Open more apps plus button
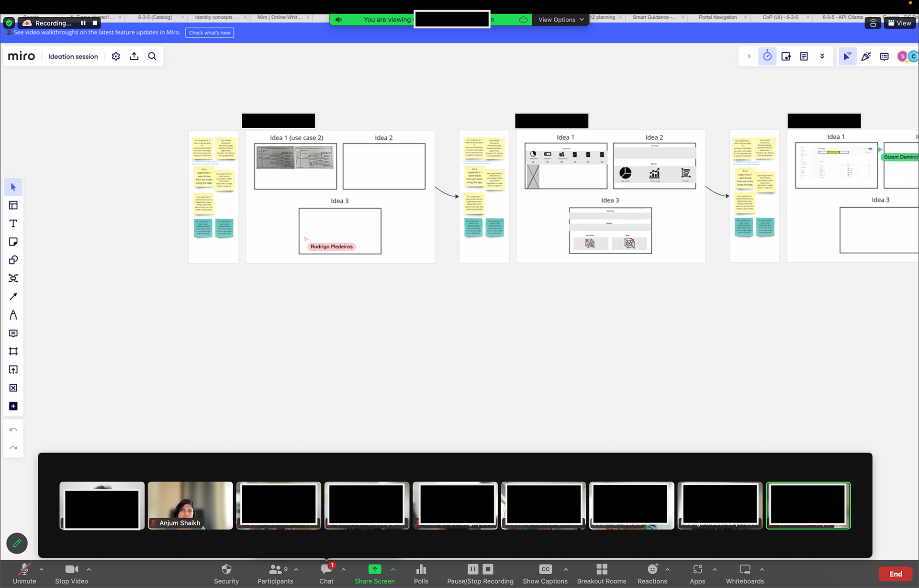The height and width of the screenshot is (588, 919). tap(13, 406)
